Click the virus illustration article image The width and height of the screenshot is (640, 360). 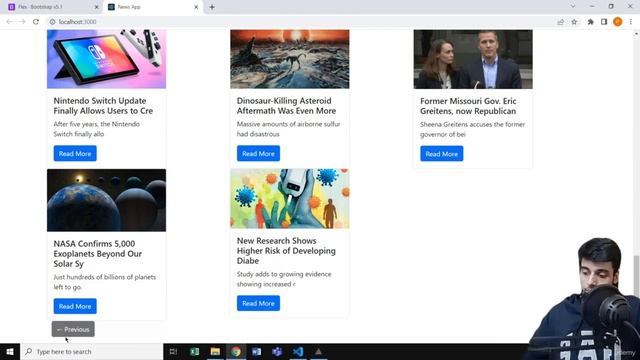pos(290,199)
